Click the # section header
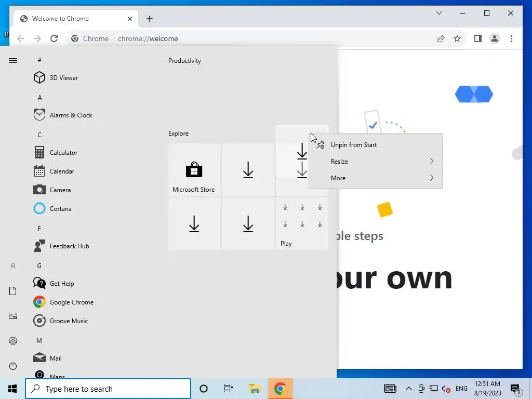532x399 pixels. (x=39, y=60)
